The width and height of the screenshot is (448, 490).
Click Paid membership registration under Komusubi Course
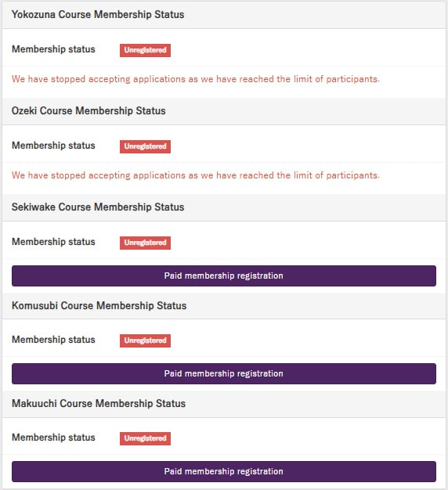tap(224, 373)
